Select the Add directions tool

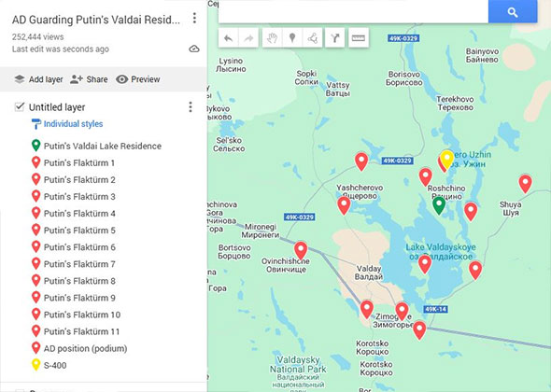point(335,38)
